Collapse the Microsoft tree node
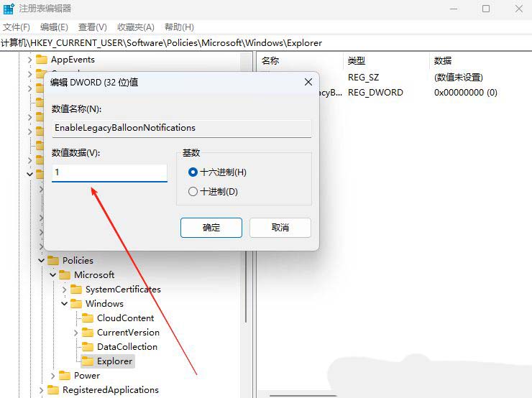Viewport: 532px width, 398px height. [52, 275]
